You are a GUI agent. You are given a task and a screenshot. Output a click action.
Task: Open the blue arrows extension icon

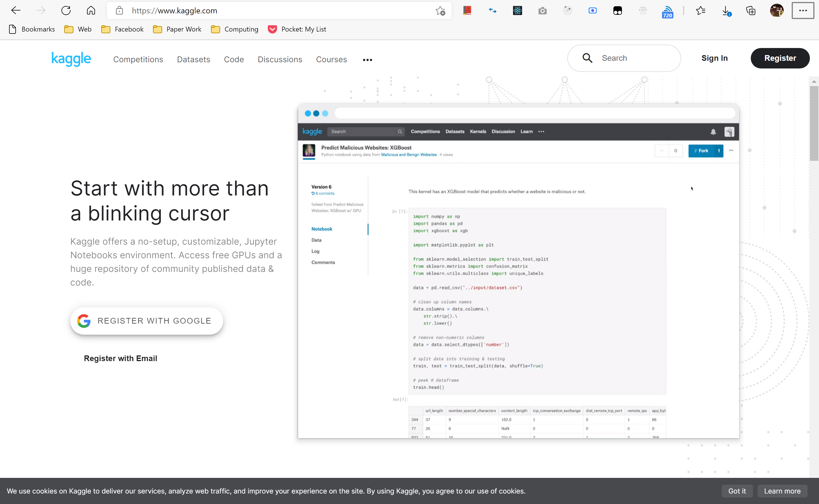click(x=493, y=11)
